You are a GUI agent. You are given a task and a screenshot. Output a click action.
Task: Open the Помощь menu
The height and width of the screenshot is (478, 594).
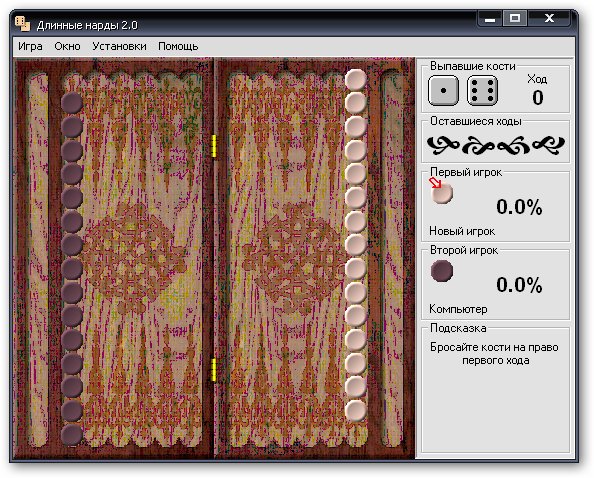click(x=178, y=47)
